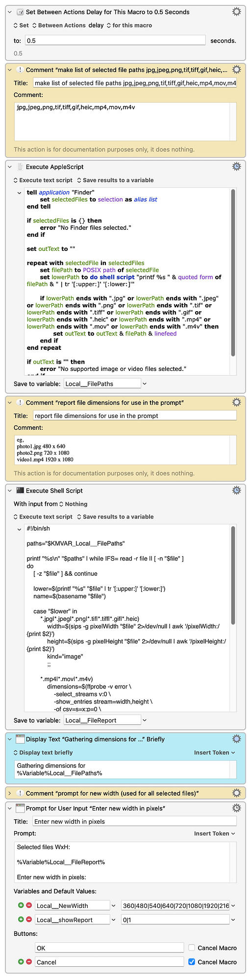This screenshot has height=980, width=251.
Task: Click the Display Text window icon
Action: click(20, 739)
